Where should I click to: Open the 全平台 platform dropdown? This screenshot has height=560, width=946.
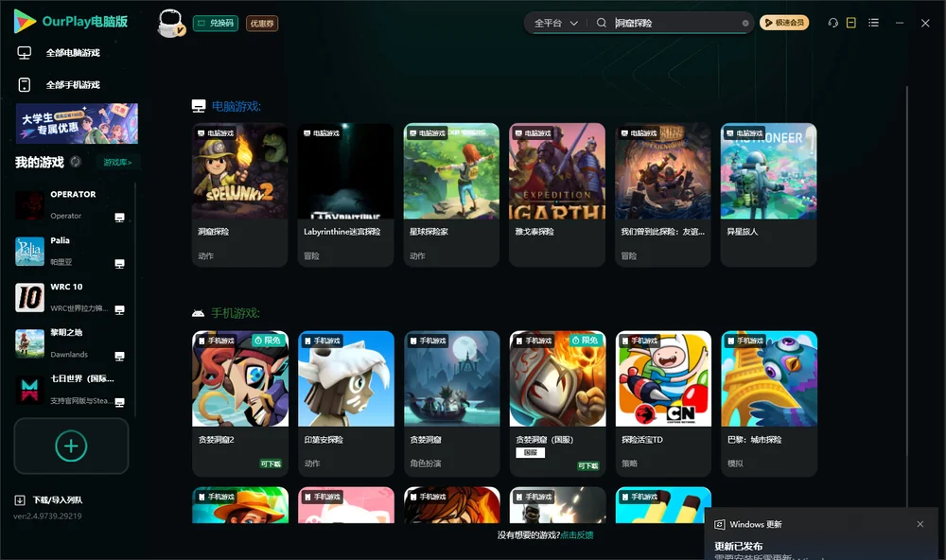555,23
